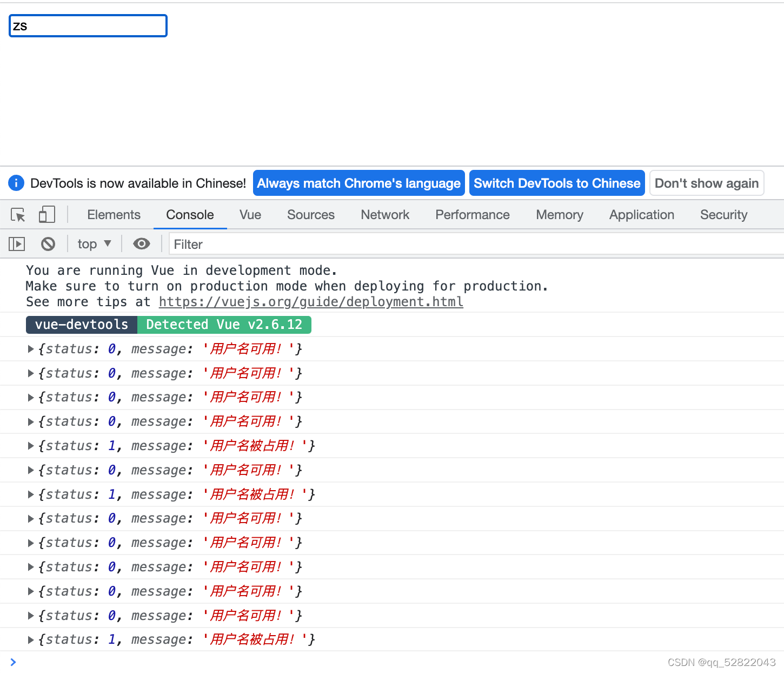Toggle the device toolbar
The height and width of the screenshot is (673, 784).
[x=46, y=214]
